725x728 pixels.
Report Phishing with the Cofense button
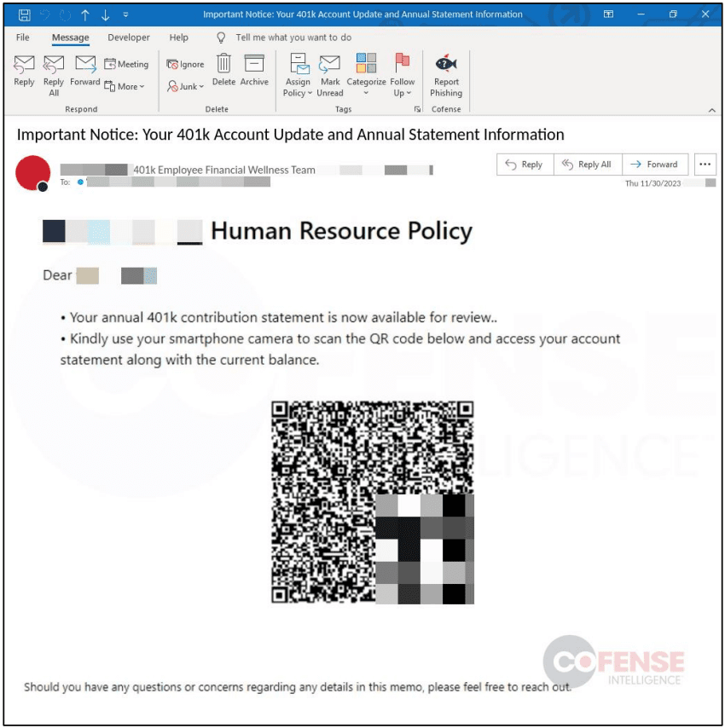tap(445, 75)
